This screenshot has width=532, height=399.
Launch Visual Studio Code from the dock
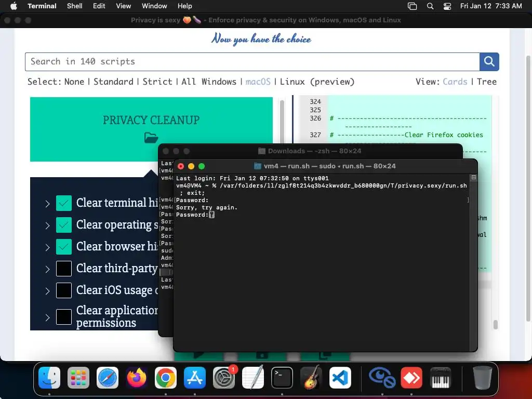[x=340, y=378]
